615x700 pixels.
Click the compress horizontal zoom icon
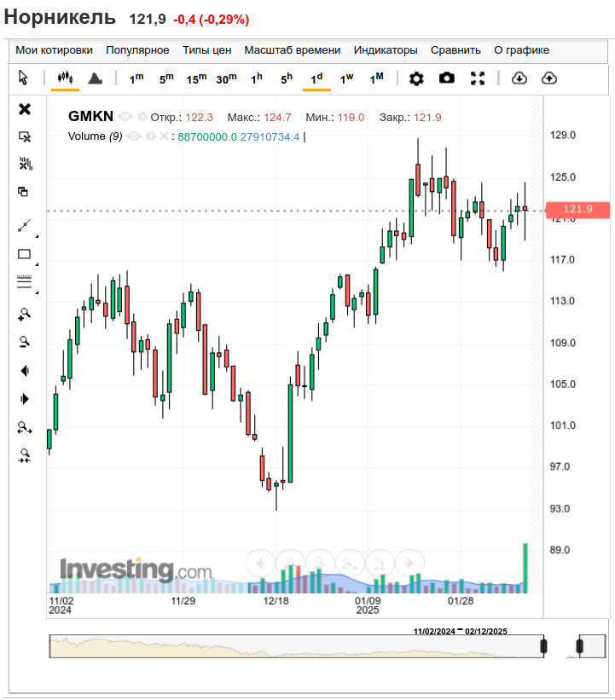(25, 455)
